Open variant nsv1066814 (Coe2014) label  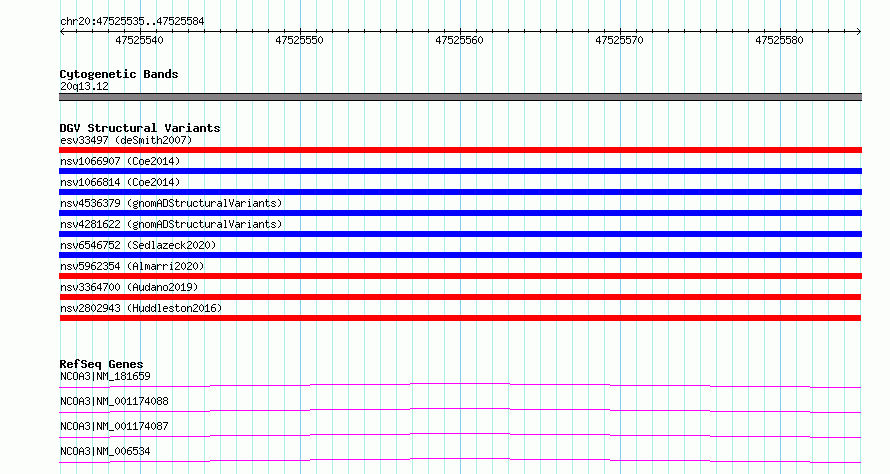120,182
